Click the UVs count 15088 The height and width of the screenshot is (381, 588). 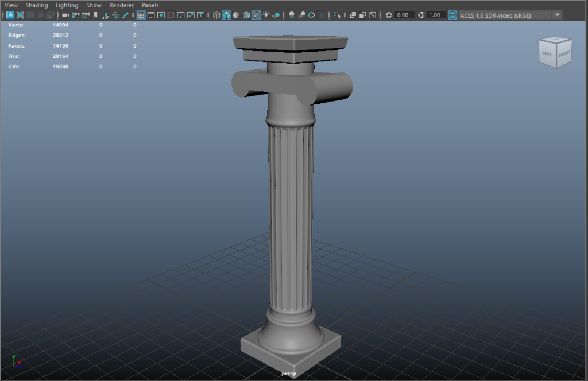pyautogui.click(x=60, y=67)
